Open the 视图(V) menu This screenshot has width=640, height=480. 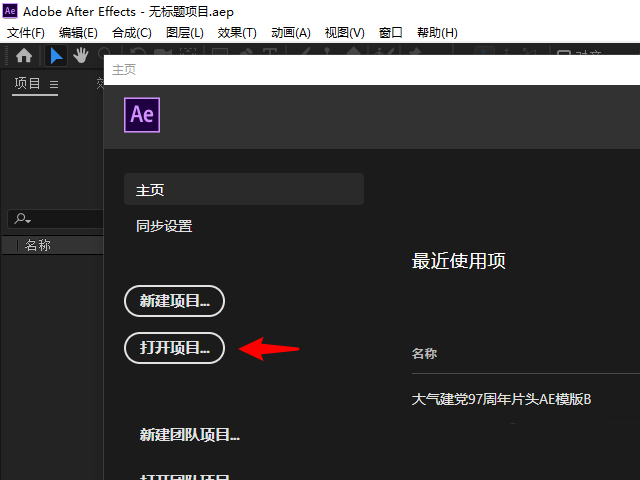344,33
